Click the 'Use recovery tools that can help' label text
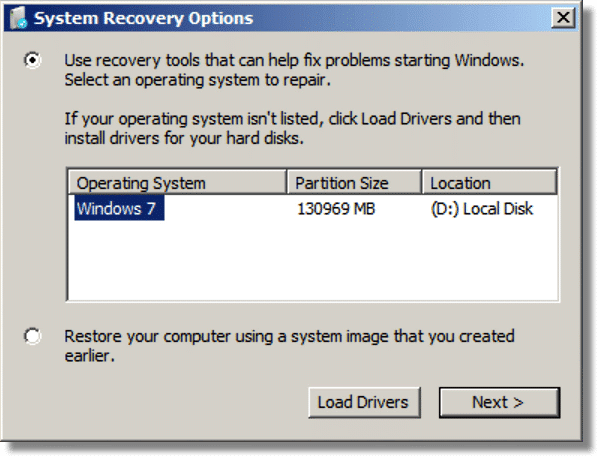Viewport: 597px width, 456px height. (x=182, y=61)
